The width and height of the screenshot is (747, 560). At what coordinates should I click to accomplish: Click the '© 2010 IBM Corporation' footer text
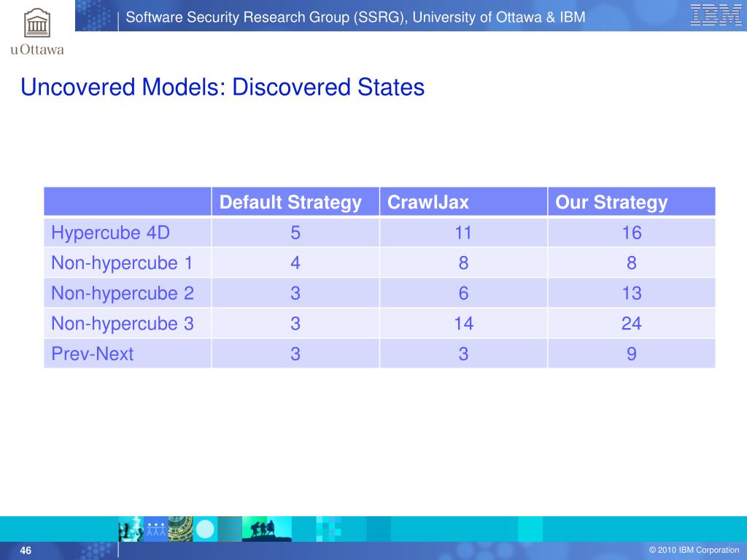pos(694,550)
